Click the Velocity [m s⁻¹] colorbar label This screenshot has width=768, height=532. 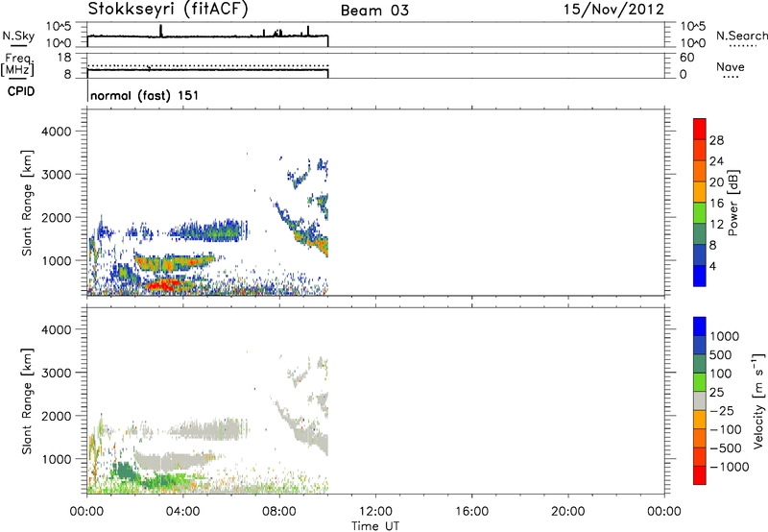click(x=758, y=400)
